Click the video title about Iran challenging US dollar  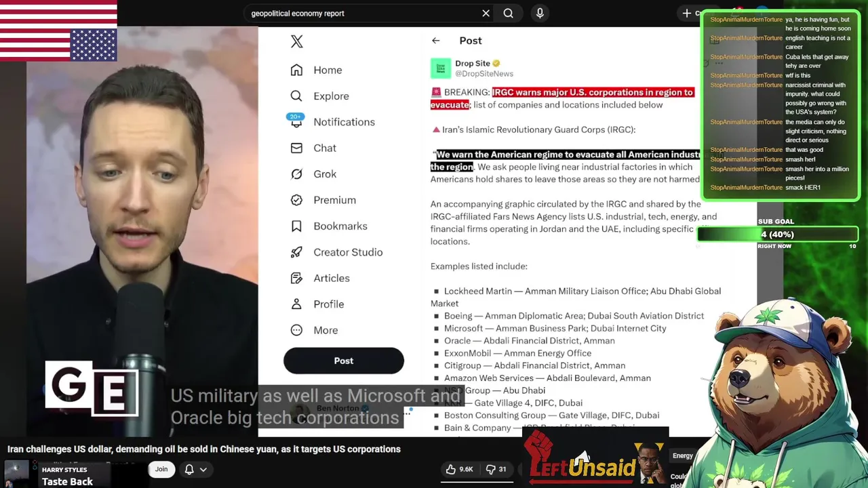pos(204,449)
